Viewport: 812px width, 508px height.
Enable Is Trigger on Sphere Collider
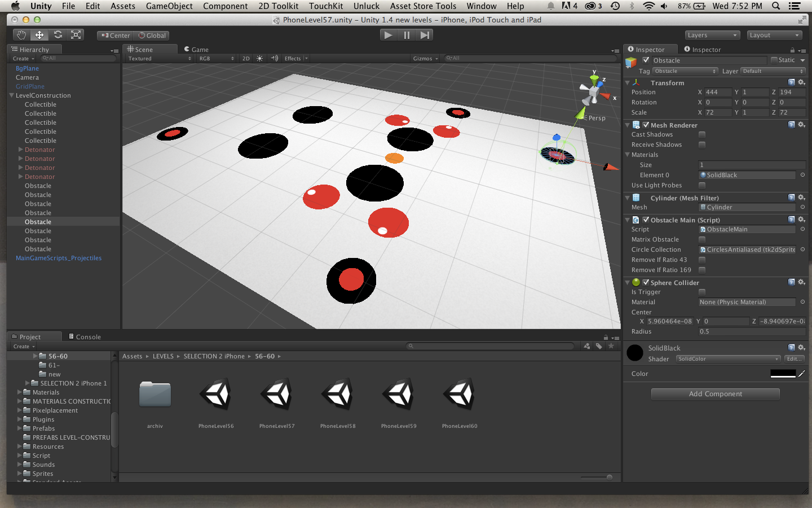pyautogui.click(x=702, y=292)
